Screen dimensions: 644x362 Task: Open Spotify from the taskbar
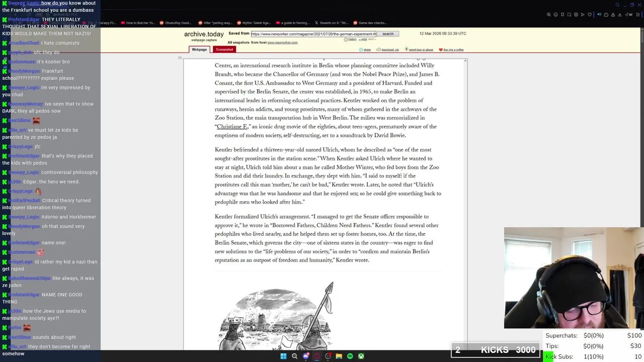click(x=350, y=356)
